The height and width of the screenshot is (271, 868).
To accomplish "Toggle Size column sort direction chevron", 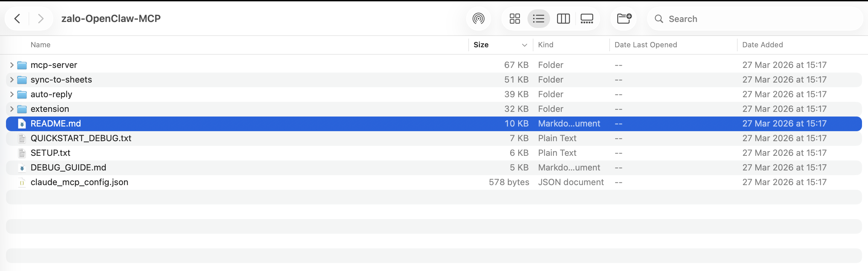I will click(524, 45).
